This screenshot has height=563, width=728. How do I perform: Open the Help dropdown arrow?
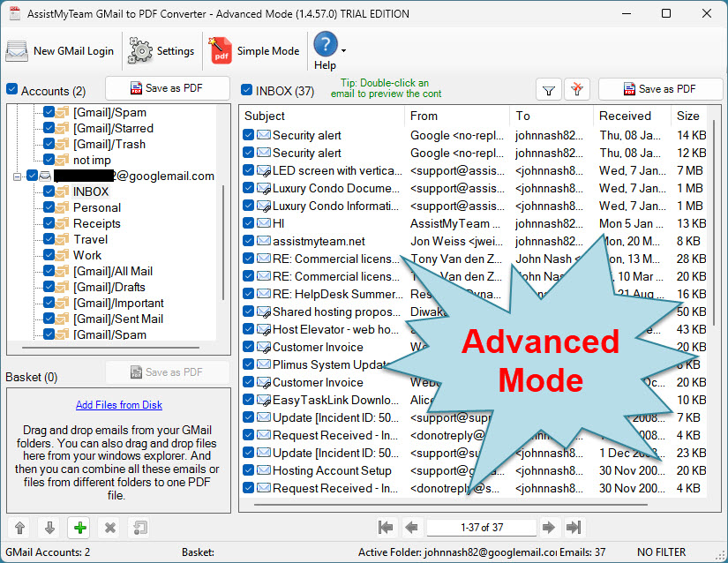pyautogui.click(x=343, y=51)
